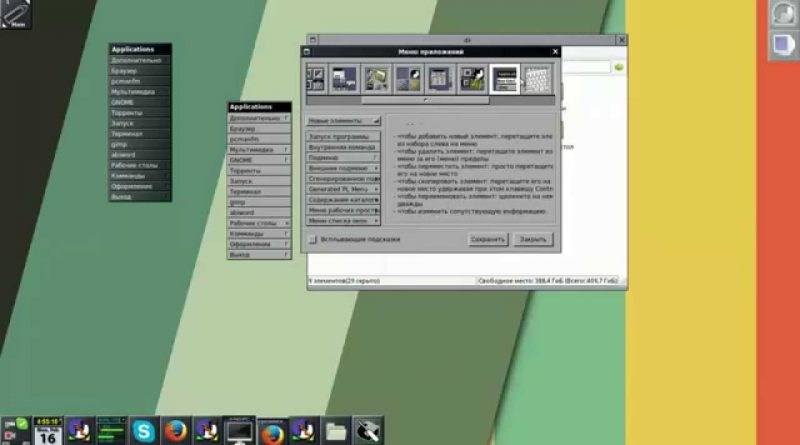Expand GNOME submenu in the light Applications menu
The width and height of the screenshot is (800, 445).
coord(259,160)
